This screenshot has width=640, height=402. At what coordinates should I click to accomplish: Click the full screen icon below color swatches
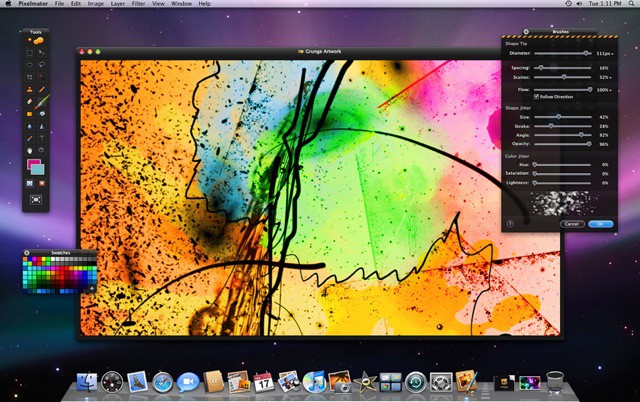point(35,199)
